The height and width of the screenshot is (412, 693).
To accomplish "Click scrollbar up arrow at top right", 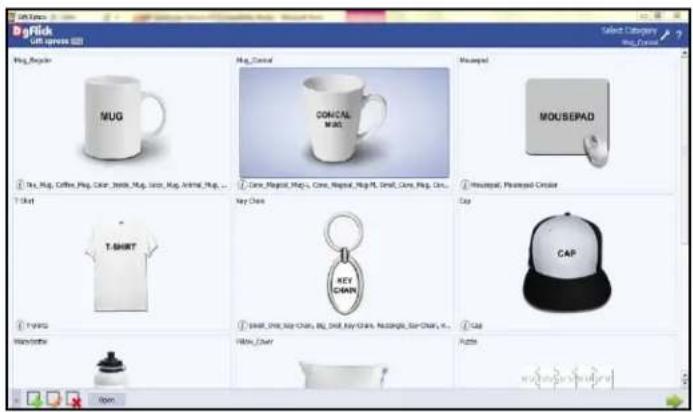I will [685, 53].
